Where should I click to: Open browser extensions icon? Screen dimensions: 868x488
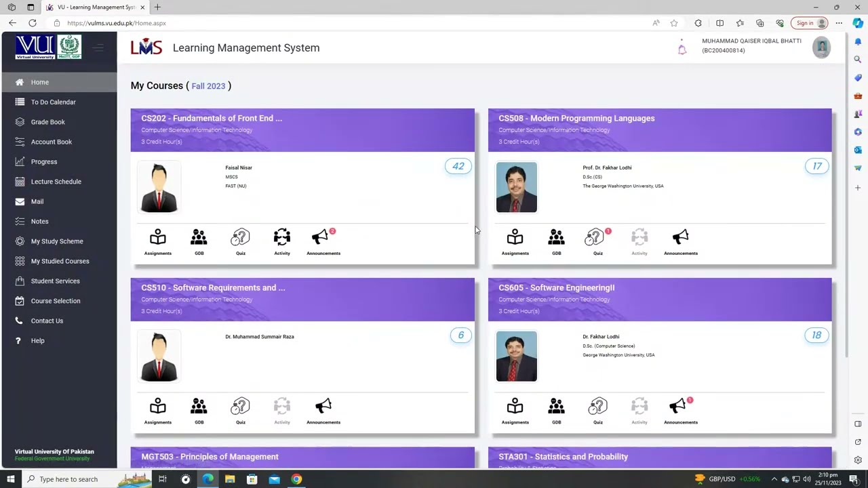pyautogui.click(x=698, y=23)
